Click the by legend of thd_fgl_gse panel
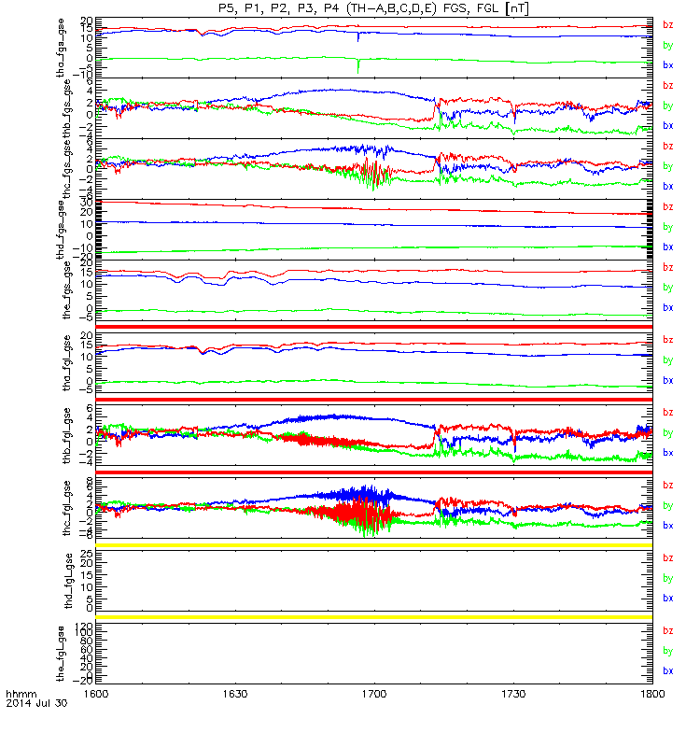 click(x=668, y=578)
